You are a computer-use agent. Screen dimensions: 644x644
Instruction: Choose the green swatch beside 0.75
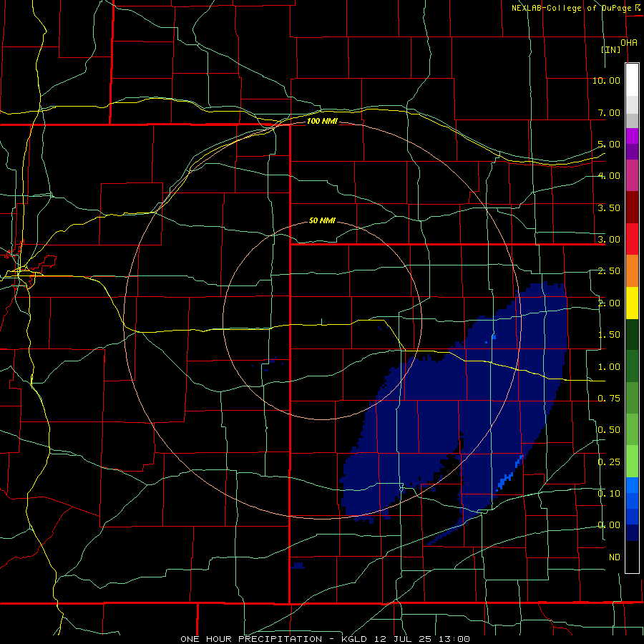tap(632, 398)
